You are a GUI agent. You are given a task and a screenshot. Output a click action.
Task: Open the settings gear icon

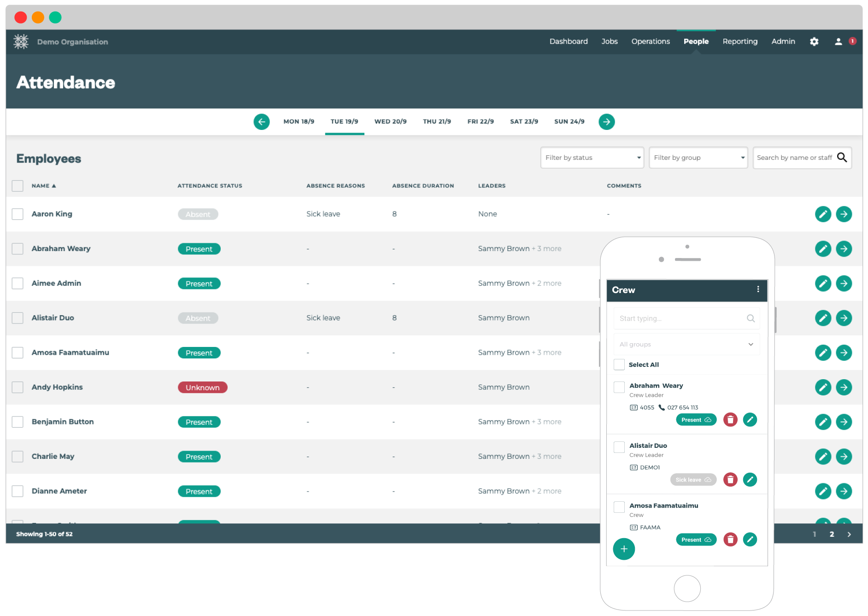pyautogui.click(x=814, y=41)
